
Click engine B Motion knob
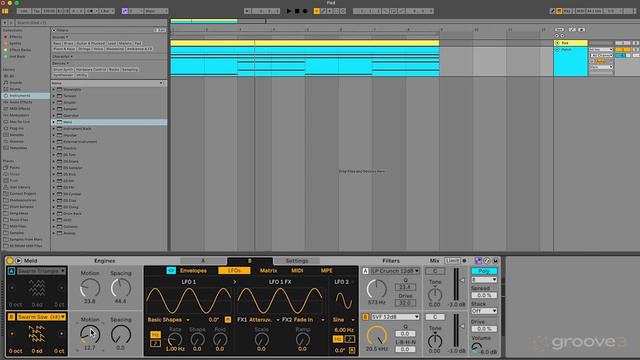(90, 335)
